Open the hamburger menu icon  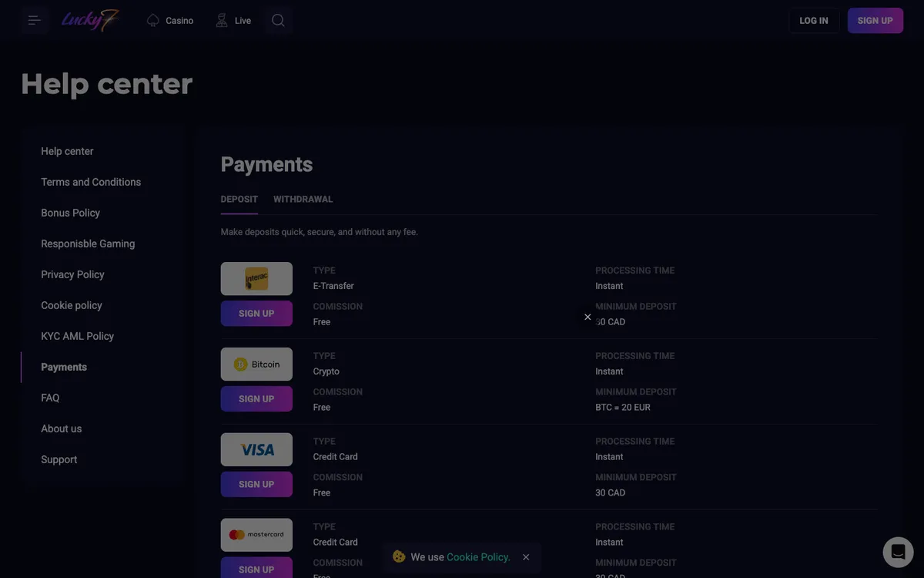(x=35, y=20)
